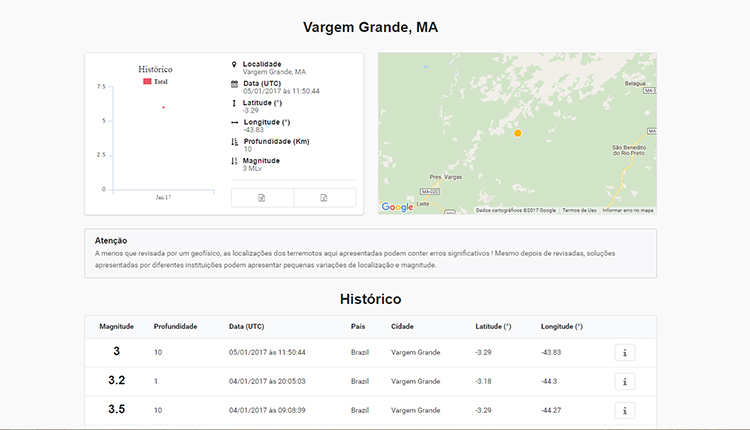Viewport: 750px width, 430px height.
Task: Open info for magnitude 3 earthquake
Action: [x=624, y=352]
